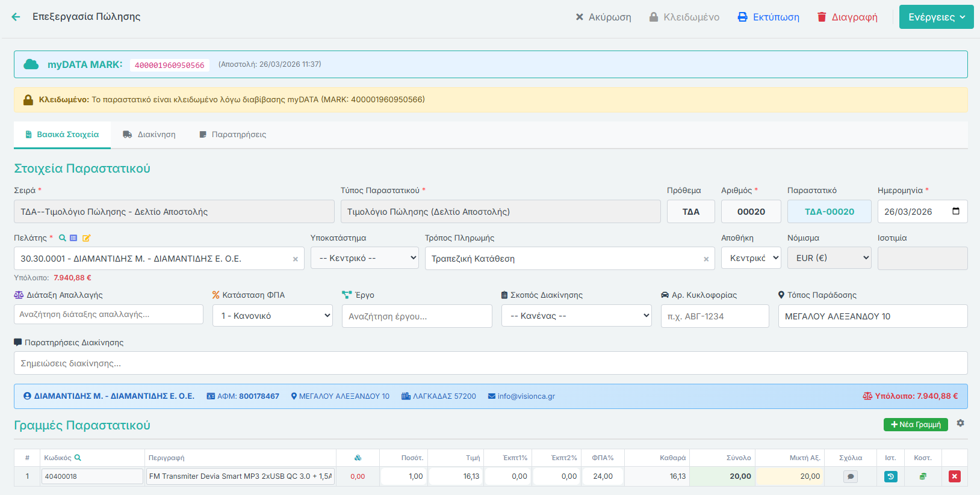The image size is (980, 495).
Task: Open the Αποθήκη warehouse dropdown
Action: point(751,258)
